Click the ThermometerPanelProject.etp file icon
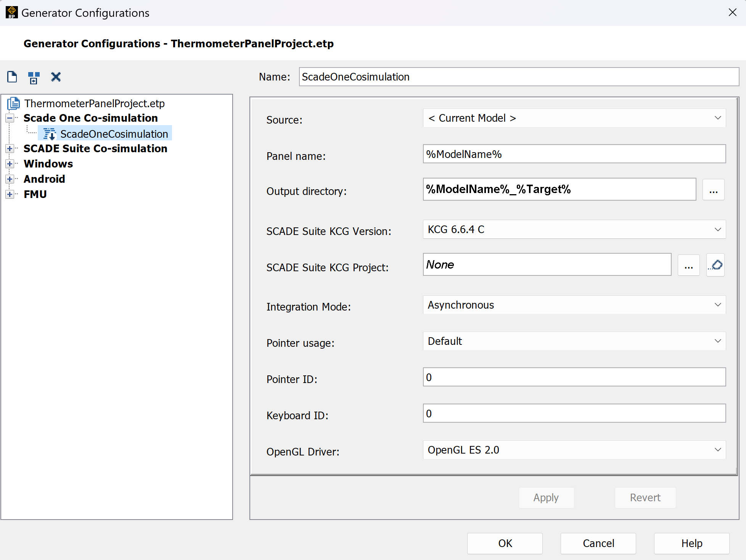Viewport: 746px width, 560px height. [x=14, y=103]
